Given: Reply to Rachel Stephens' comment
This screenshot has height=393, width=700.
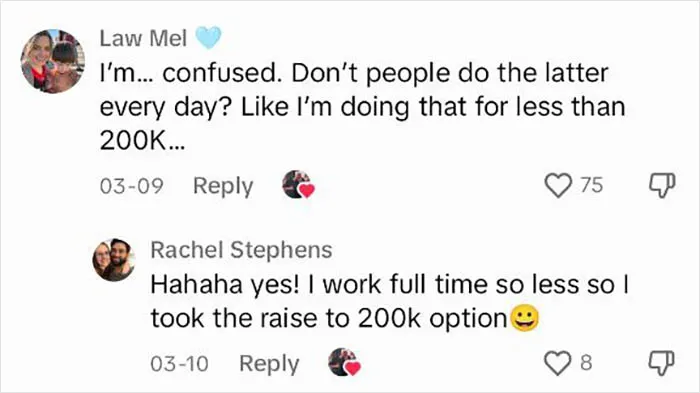Looking at the screenshot, I should tap(269, 364).
